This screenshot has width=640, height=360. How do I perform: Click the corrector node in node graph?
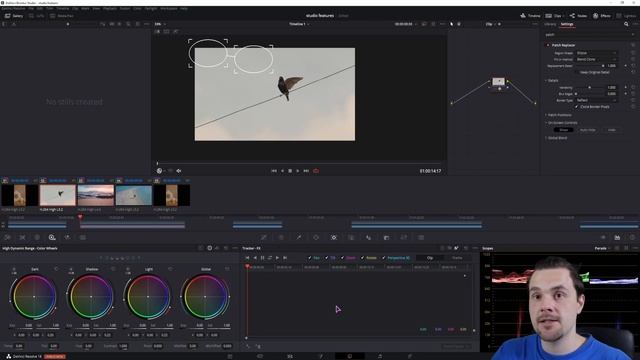pos(498,82)
